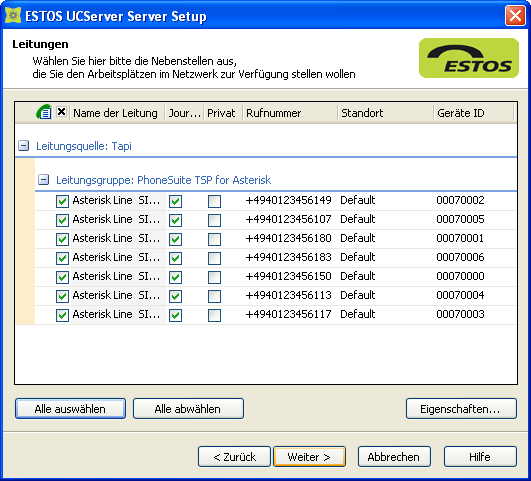Select Leitungsgruppe: PhoneSuite TSP for Asterisk label
Viewport: 531px width, 481px height.
(x=164, y=180)
